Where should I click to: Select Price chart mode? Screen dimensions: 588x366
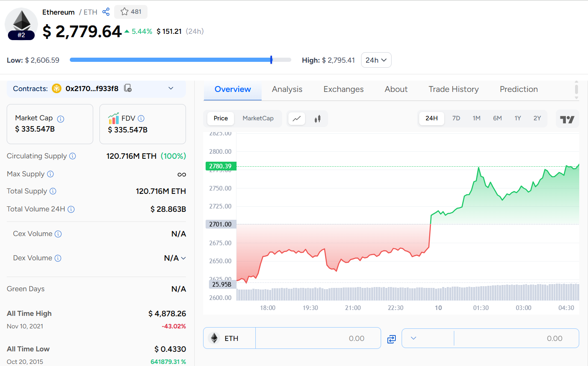(221, 118)
